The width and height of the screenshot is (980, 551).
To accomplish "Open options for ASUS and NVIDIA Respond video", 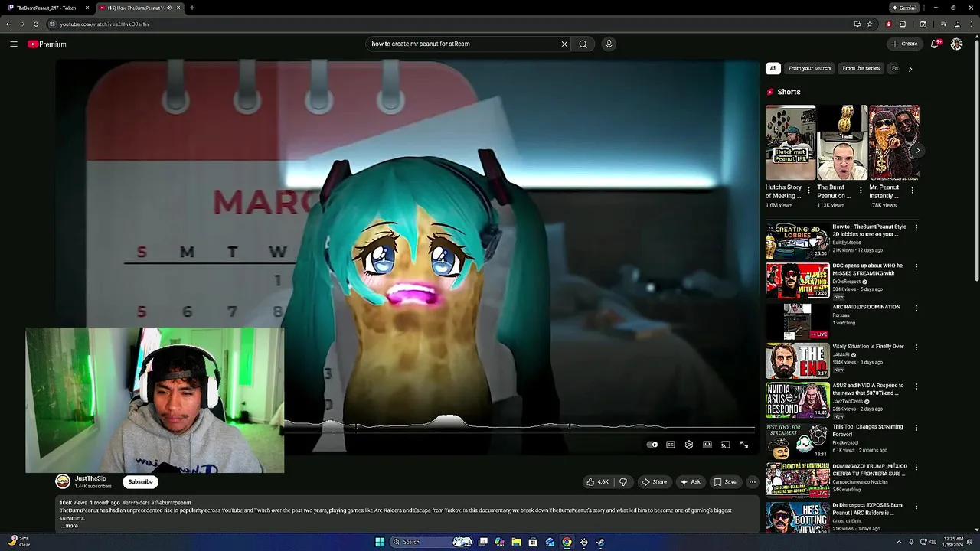I will (916, 387).
